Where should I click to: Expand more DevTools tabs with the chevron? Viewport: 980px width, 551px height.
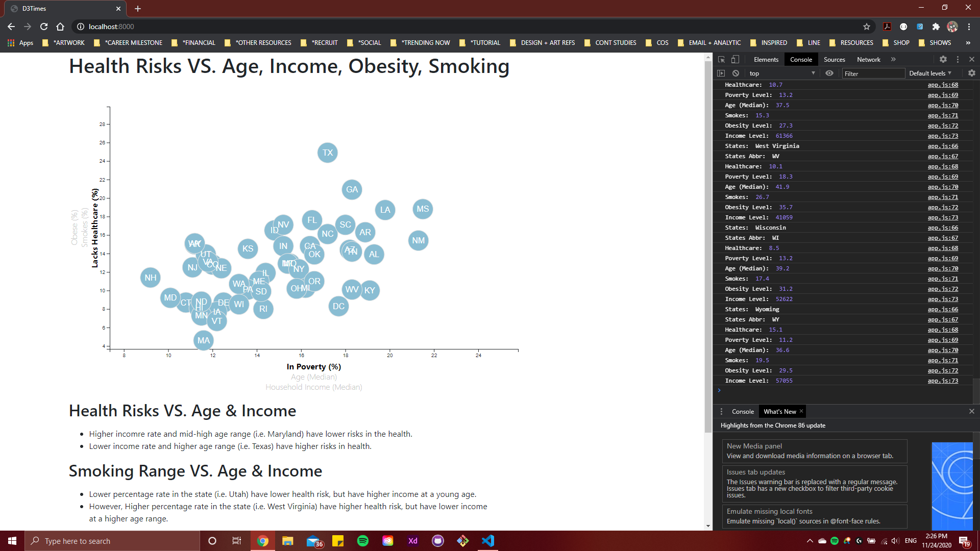pyautogui.click(x=893, y=59)
